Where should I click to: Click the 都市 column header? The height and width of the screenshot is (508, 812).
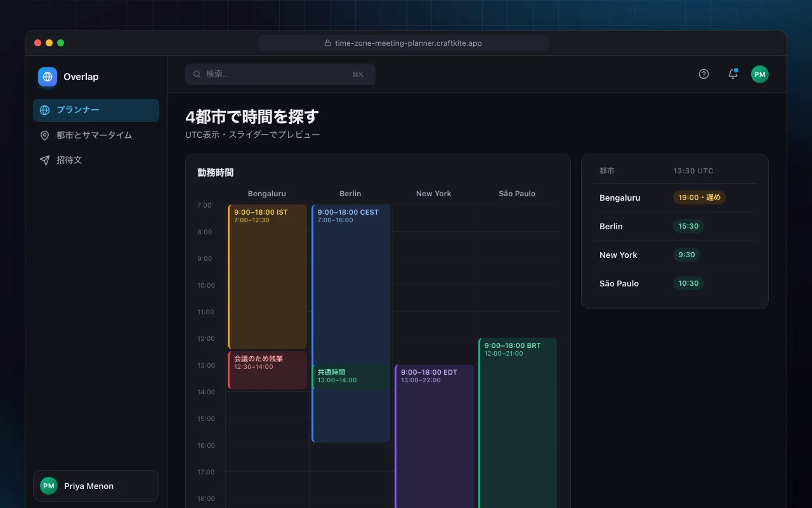pyautogui.click(x=606, y=171)
